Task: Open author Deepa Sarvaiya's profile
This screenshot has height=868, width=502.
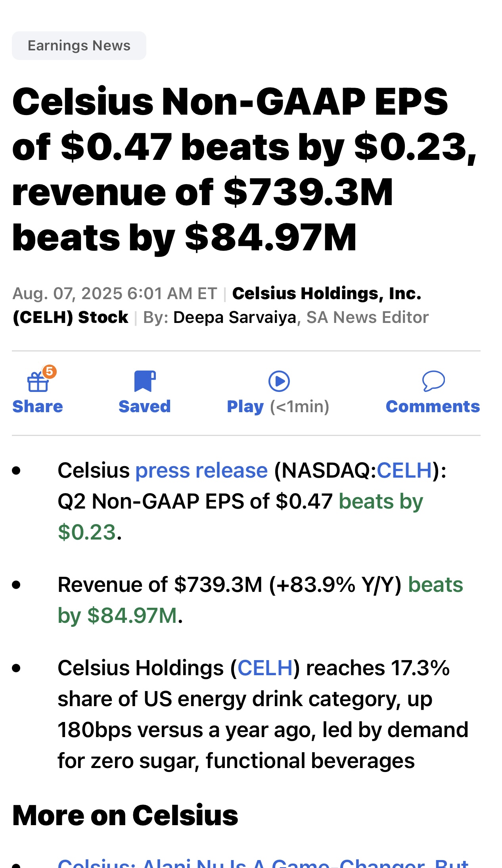Action: (235, 317)
